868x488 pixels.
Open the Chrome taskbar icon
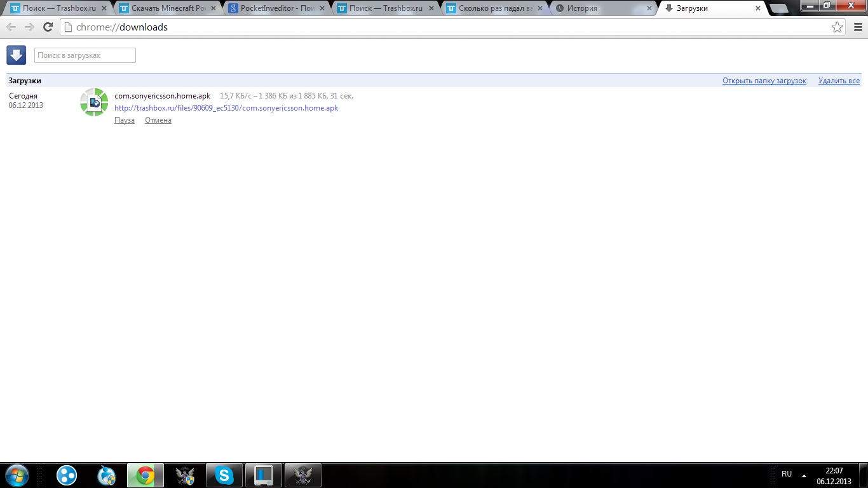(x=146, y=475)
